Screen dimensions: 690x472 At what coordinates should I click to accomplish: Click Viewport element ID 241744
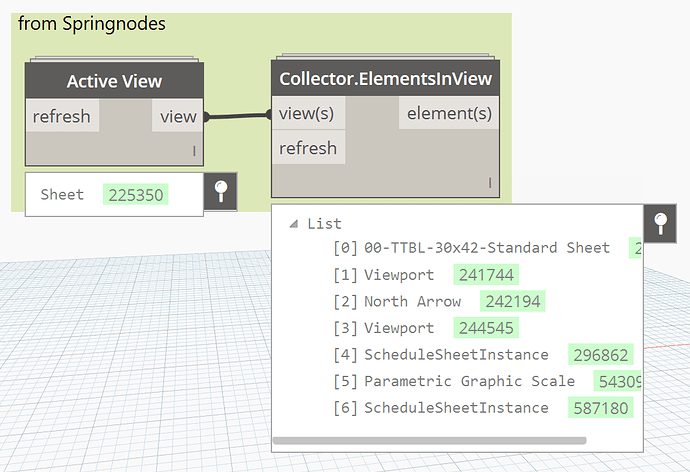point(486,275)
